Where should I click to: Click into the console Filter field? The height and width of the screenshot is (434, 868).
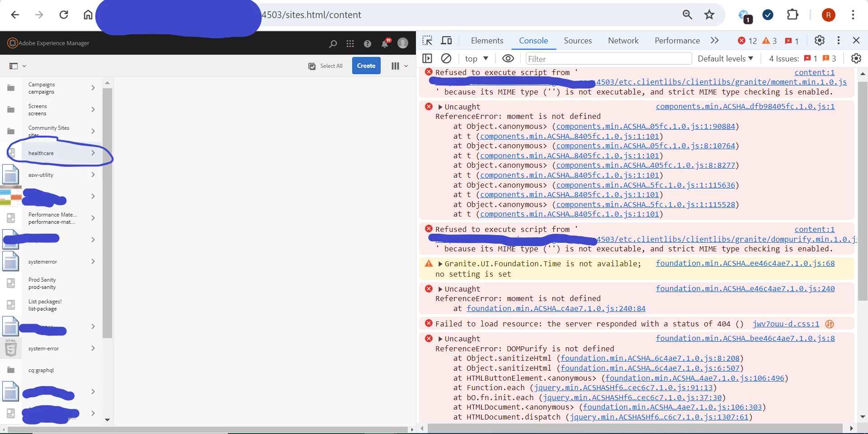click(x=609, y=59)
